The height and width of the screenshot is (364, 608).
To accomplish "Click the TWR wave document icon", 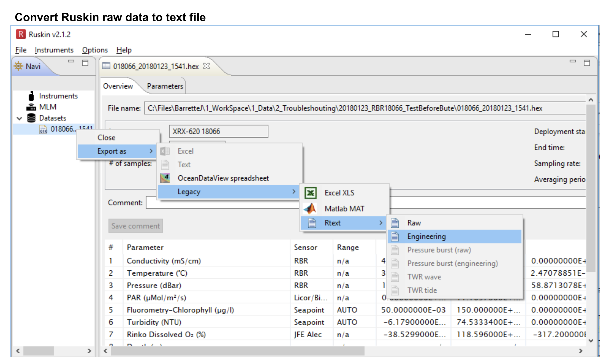I will (x=395, y=277).
